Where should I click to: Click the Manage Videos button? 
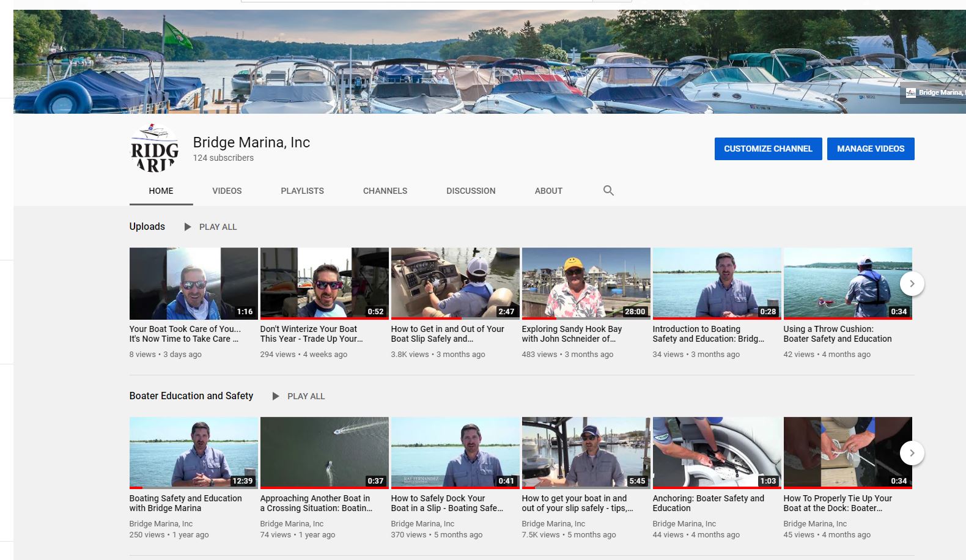[x=870, y=149]
